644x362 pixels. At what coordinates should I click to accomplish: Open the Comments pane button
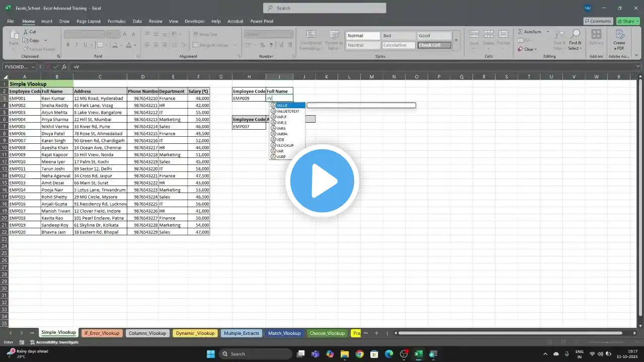[598, 21]
